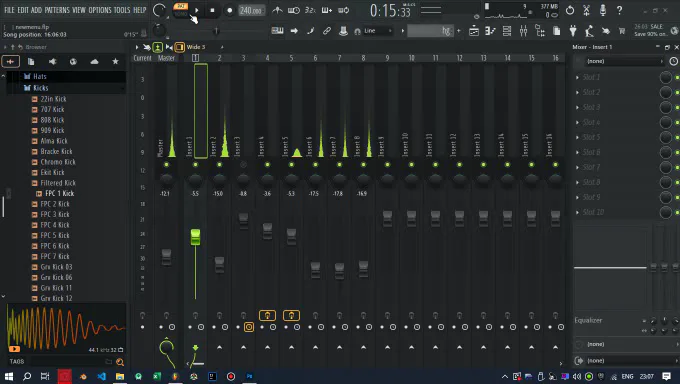This screenshot has height=384, width=680.
Task: Select the browser globe library tab icon
Action: [x=73, y=62]
